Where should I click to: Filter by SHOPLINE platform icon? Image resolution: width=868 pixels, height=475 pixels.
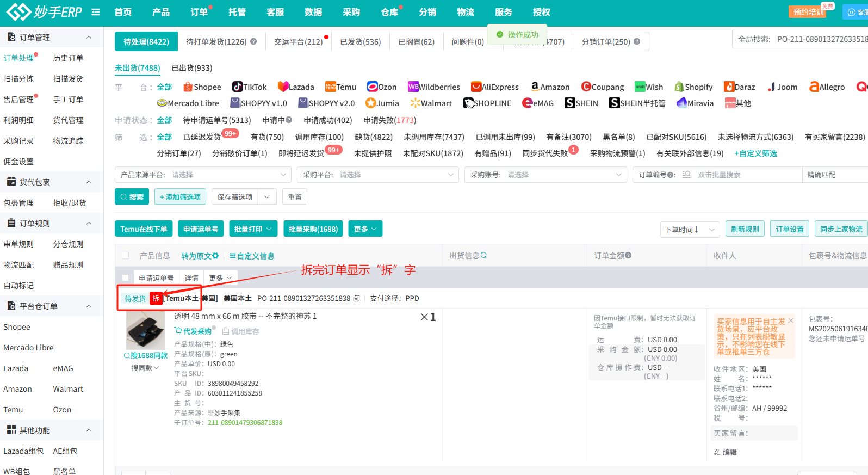[x=468, y=103]
